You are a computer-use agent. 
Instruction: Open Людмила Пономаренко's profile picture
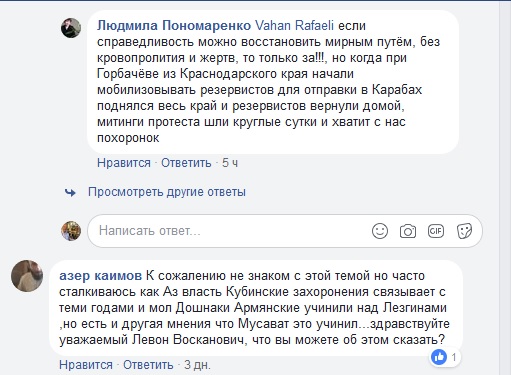pos(71,28)
